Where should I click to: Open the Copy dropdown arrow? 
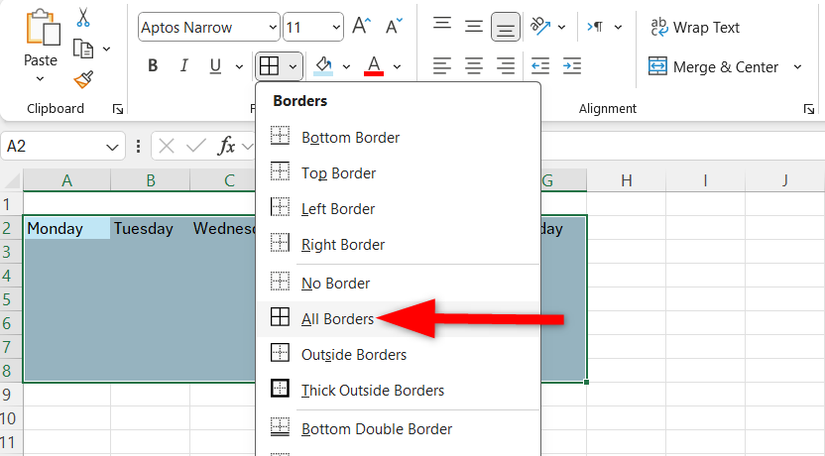click(107, 49)
